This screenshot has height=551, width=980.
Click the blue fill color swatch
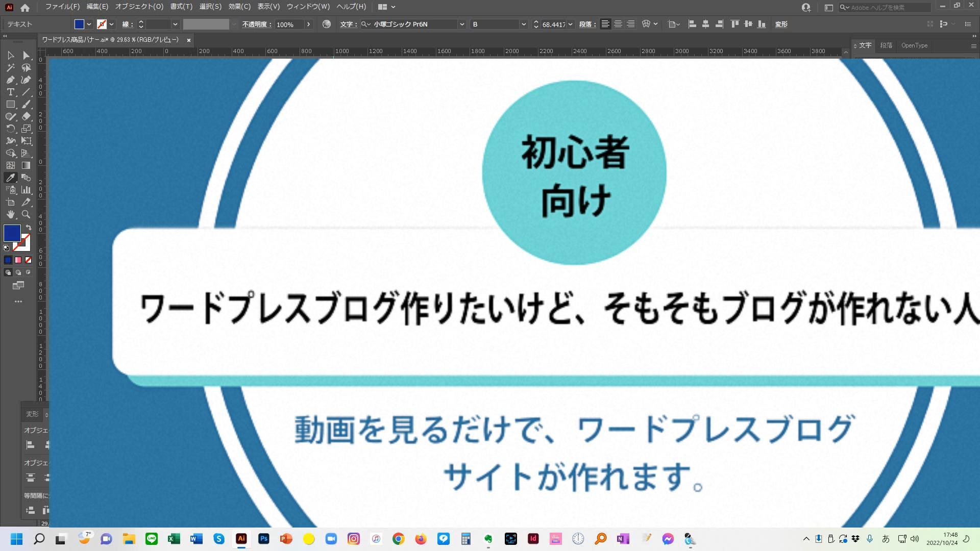pos(12,233)
